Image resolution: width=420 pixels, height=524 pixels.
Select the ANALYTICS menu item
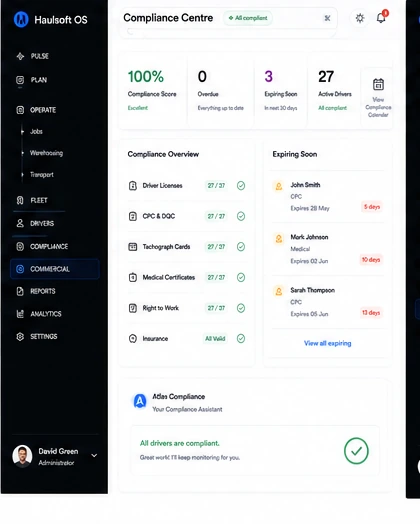(46, 314)
